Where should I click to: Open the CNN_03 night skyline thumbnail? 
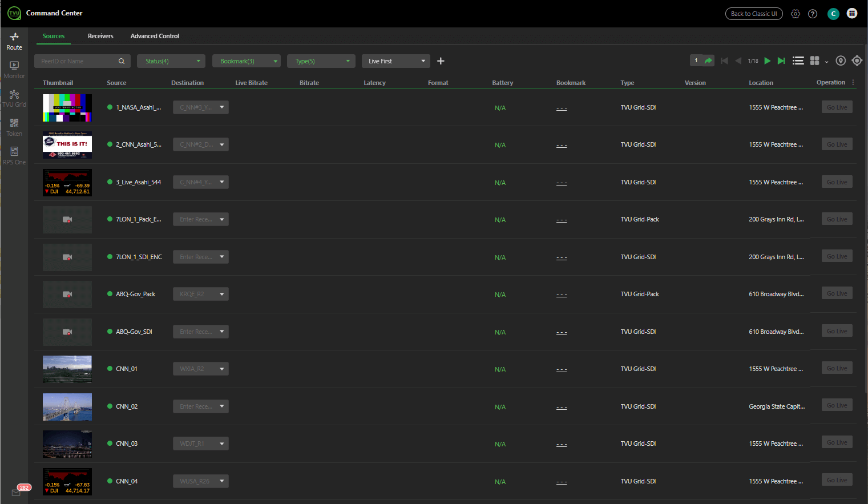67,444
